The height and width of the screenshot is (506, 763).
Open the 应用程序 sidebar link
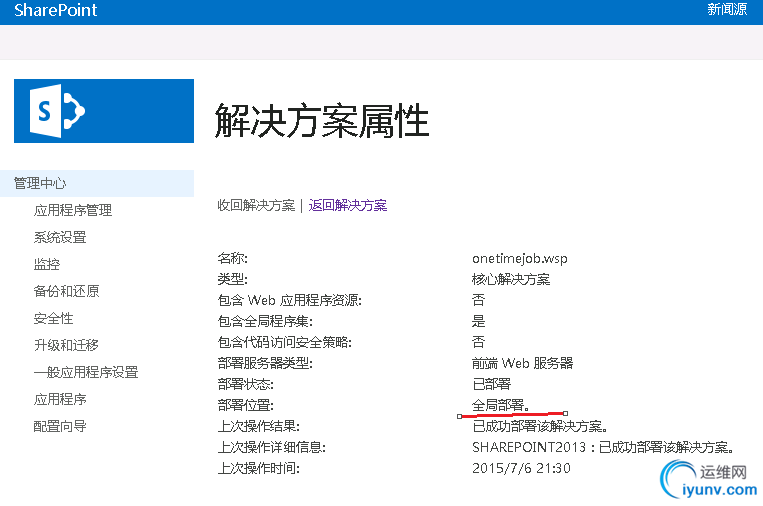(60, 399)
